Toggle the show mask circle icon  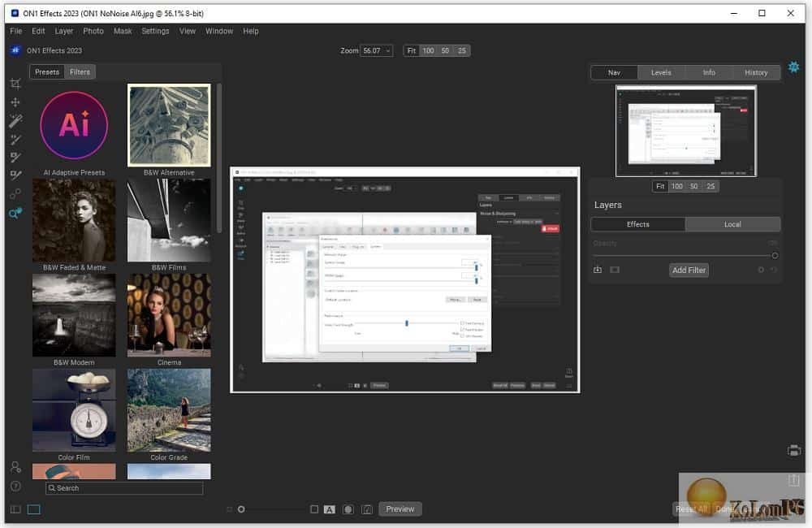(348, 509)
